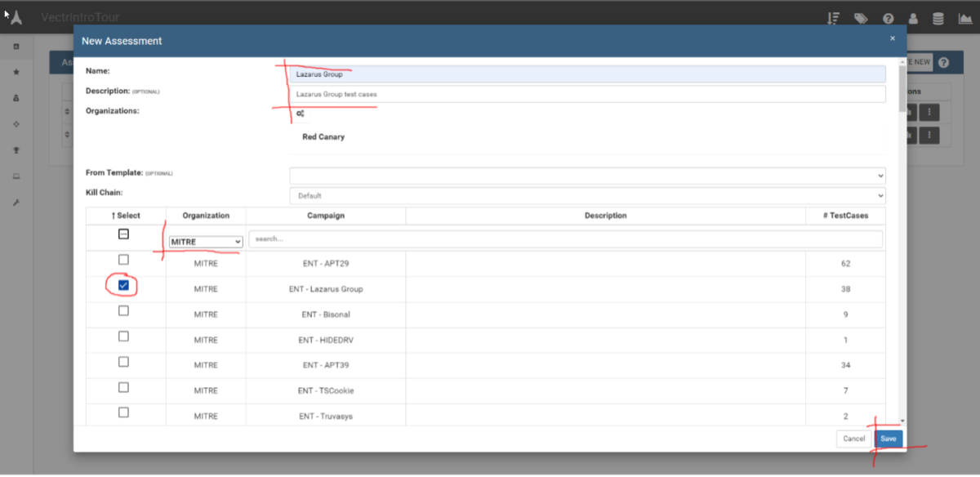Screen dimensions: 980x477
Task: Open the Organizations gear icon
Action: coord(301,114)
